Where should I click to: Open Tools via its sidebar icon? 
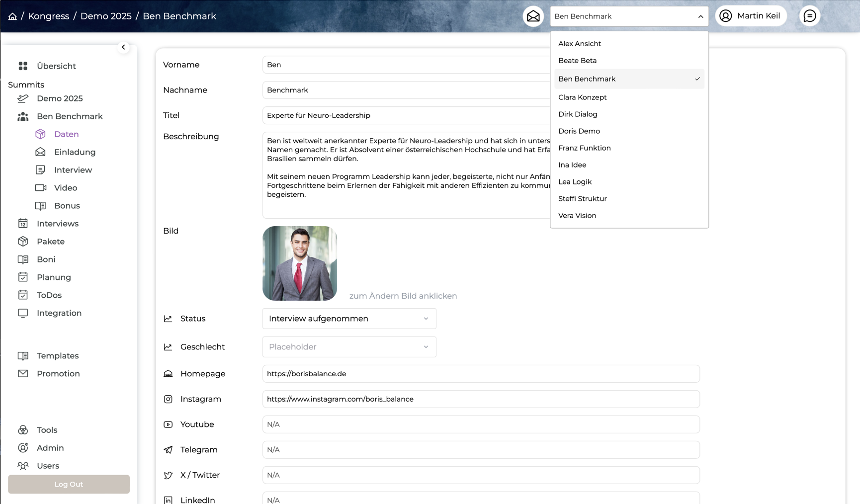click(23, 430)
